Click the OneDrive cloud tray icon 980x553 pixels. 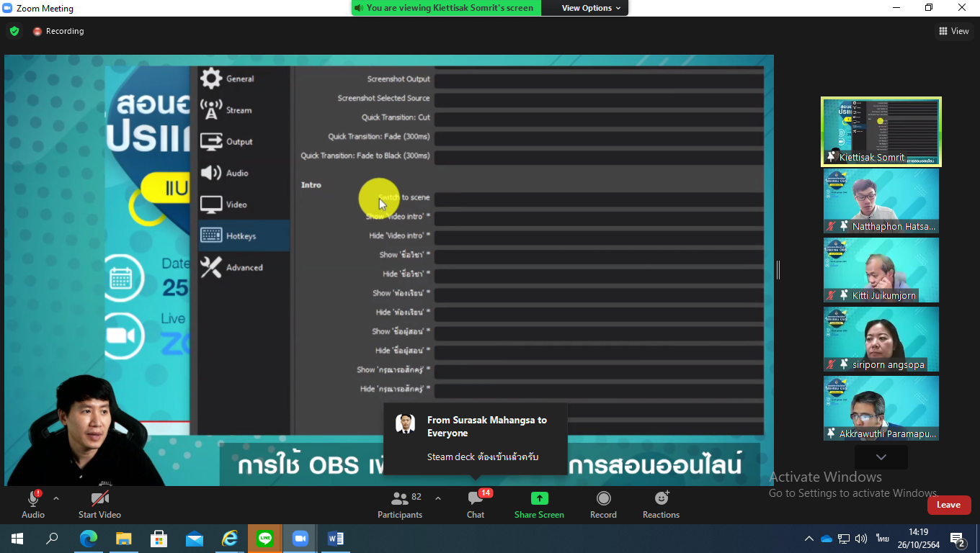tap(827, 539)
